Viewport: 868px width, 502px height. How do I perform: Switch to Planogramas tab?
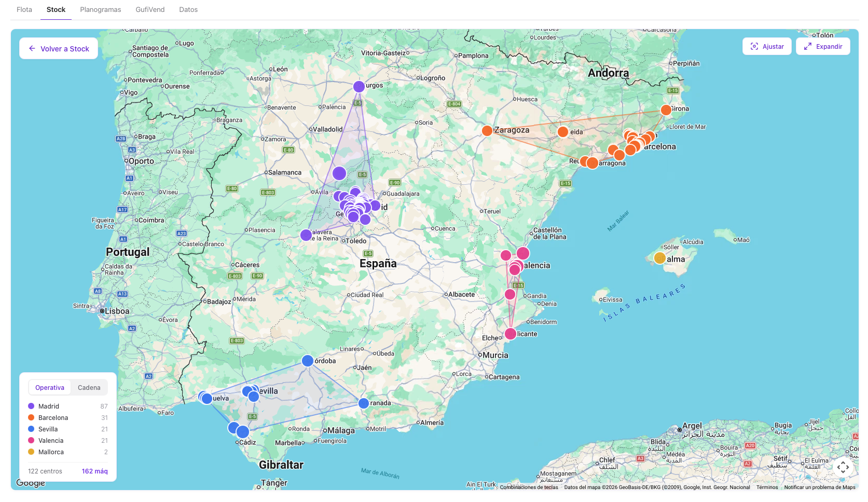(x=101, y=9)
